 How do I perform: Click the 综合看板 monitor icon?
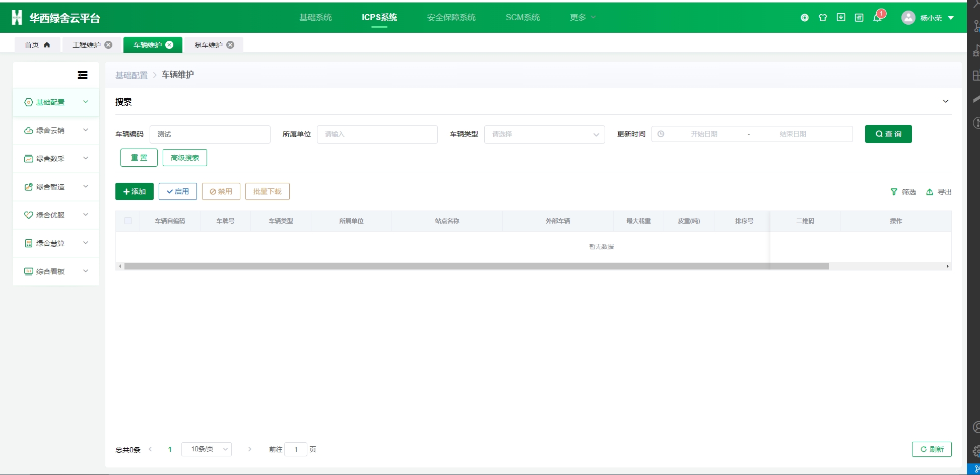pyautogui.click(x=29, y=272)
